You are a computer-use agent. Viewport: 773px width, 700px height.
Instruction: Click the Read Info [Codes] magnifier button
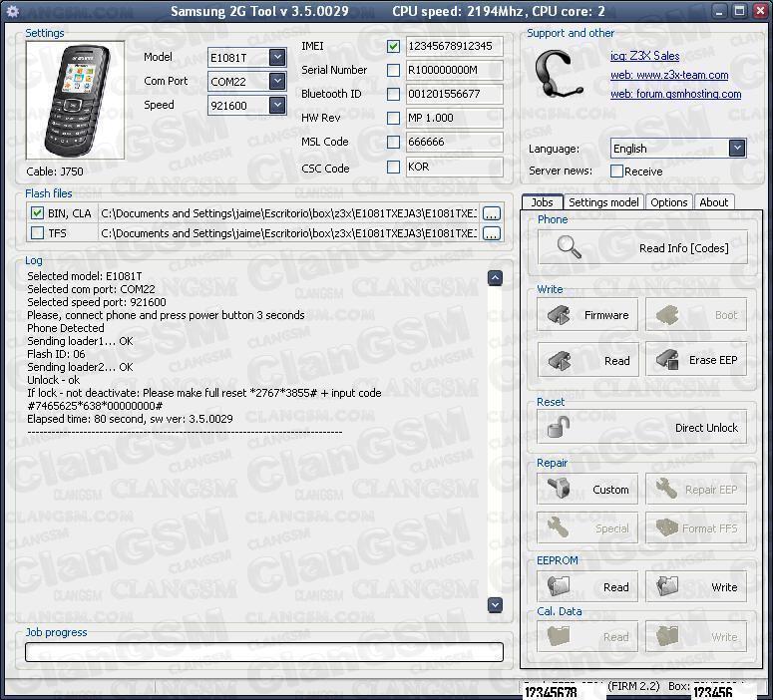click(642, 247)
